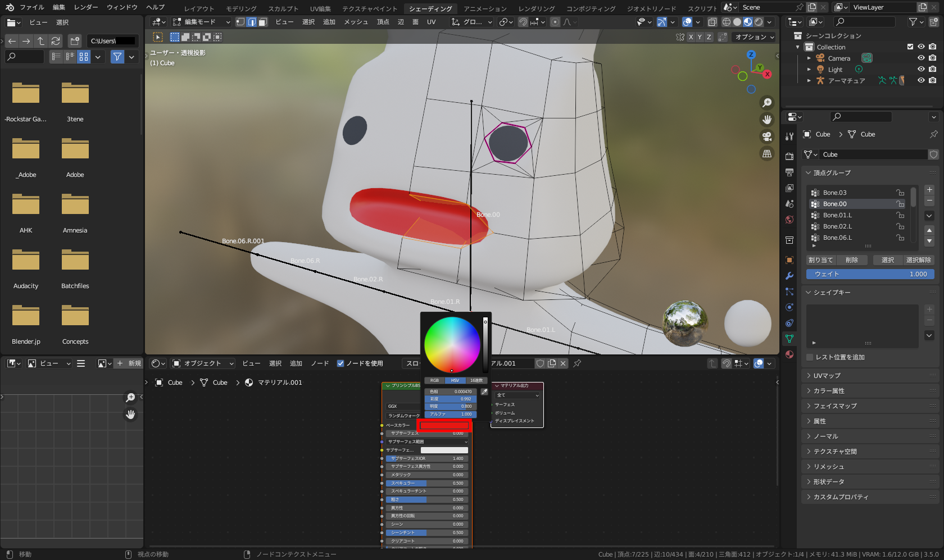Viewport: 944px width, 560px height.
Task: Hide the Camera object in viewport
Action: [921, 58]
